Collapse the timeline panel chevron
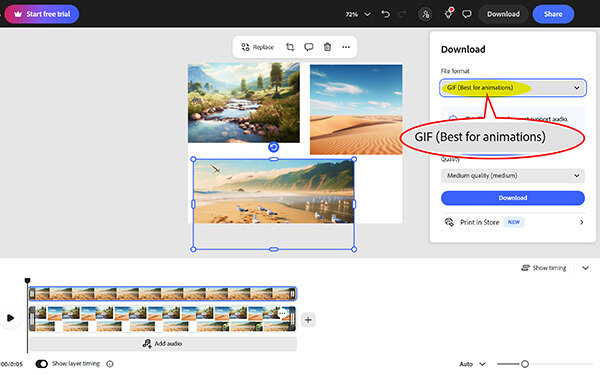 pos(585,268)
